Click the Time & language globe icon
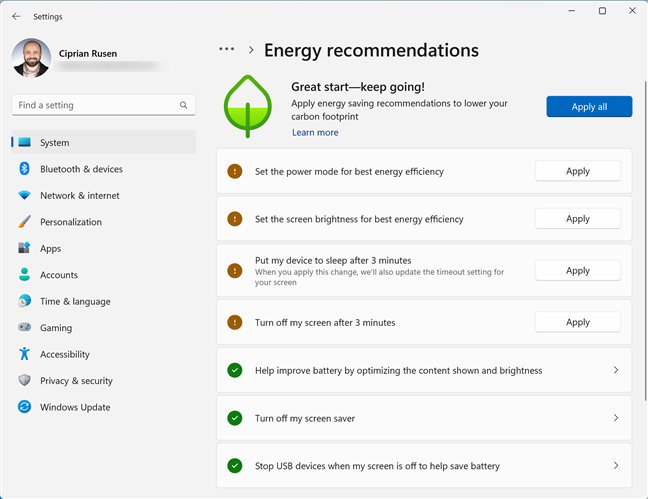648x499 pixels. click(x=24, y=301)
